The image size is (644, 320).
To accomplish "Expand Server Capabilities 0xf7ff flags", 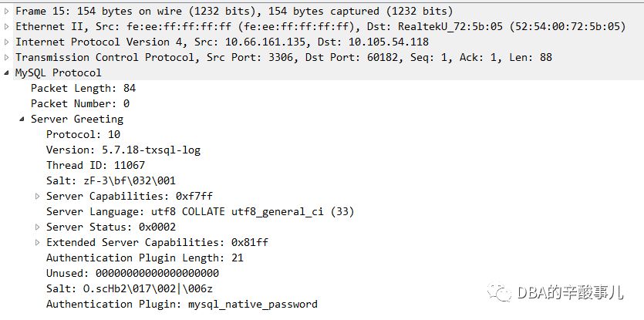I will pos(38,196).
